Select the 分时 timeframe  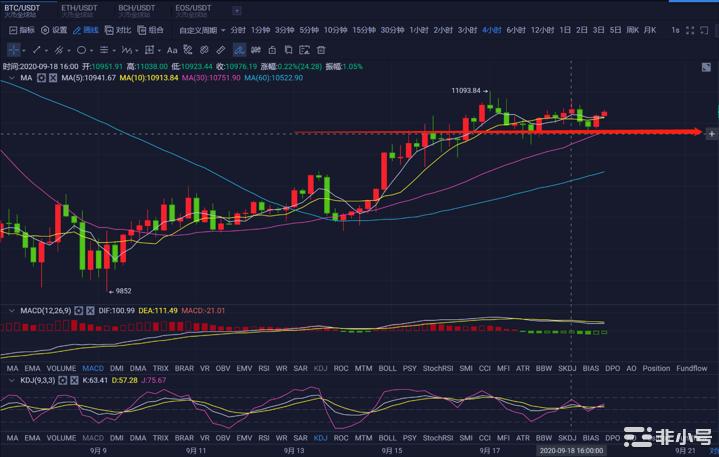pyautogui.click(x=238, y=30)
